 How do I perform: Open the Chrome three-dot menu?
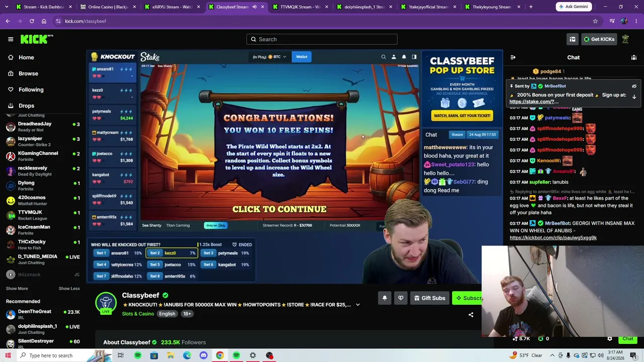tap(636, 21)
